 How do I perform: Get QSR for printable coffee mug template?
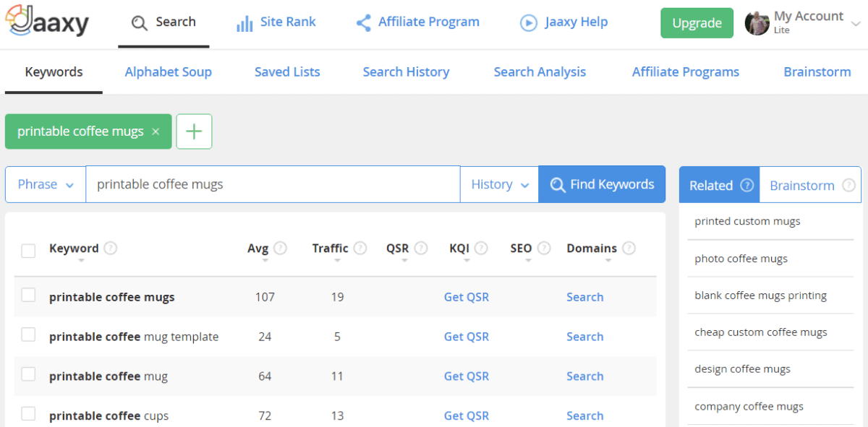[x=467, y=337]
